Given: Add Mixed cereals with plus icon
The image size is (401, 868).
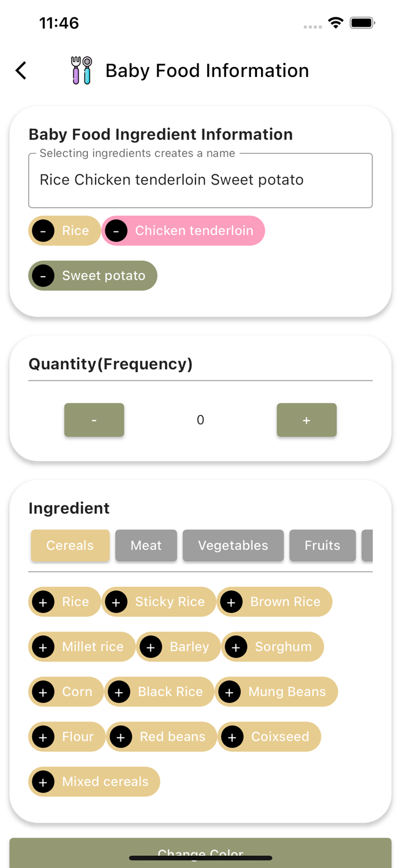Looking at the screenshot, I should [x=43, y=782].
